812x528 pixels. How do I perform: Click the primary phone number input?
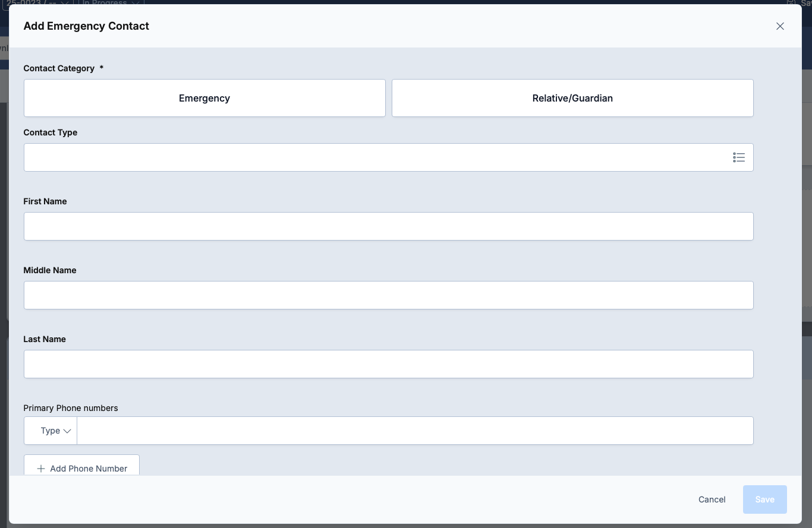coord(414,431)
